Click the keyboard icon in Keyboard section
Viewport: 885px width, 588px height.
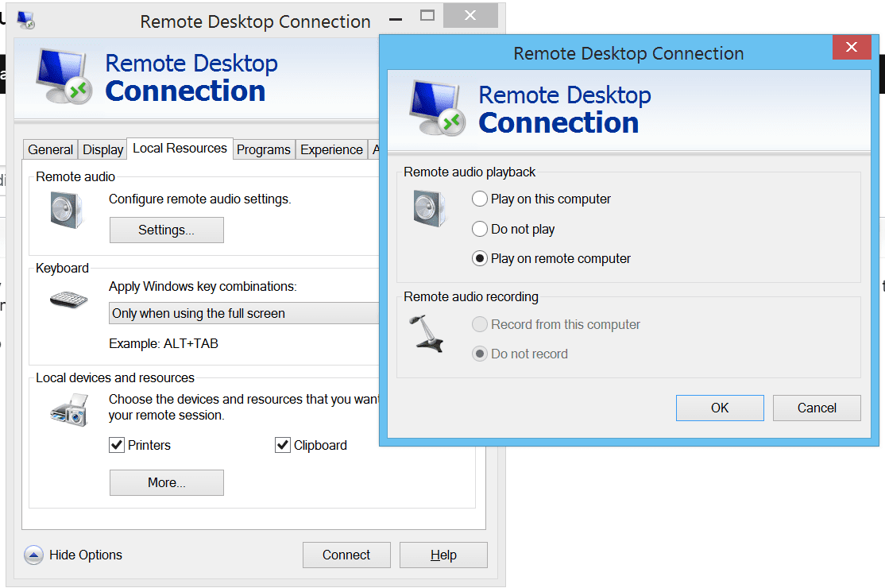coord(69,299)
